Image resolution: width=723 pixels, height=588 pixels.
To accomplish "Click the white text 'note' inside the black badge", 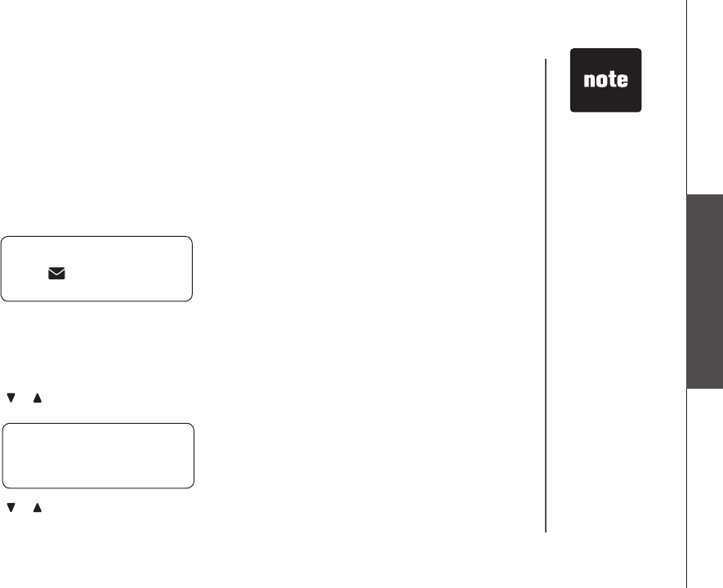I will [x=605, y=80].
